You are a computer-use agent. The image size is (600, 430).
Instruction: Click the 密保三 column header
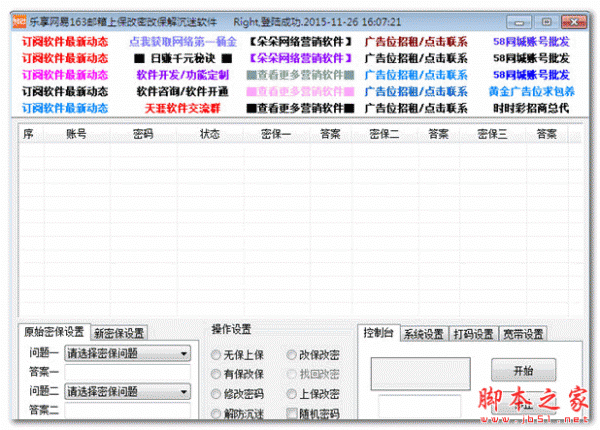pos(492,134)
